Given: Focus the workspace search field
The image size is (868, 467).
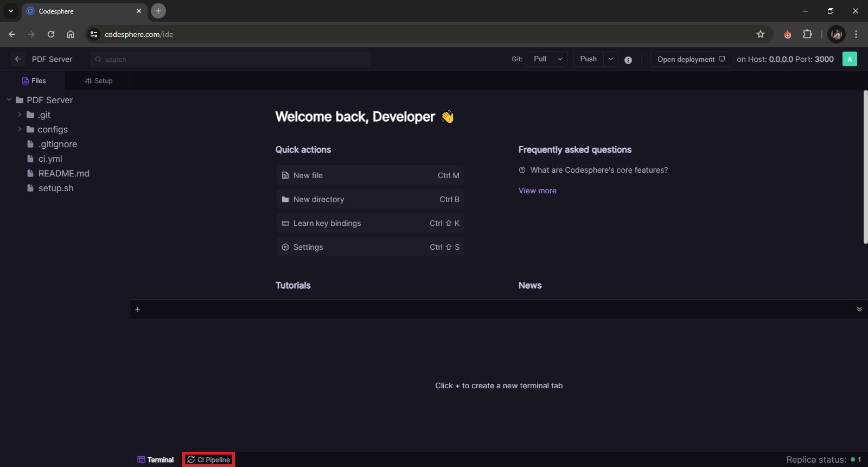Looking at the screenshot, I should pos(231,59).
